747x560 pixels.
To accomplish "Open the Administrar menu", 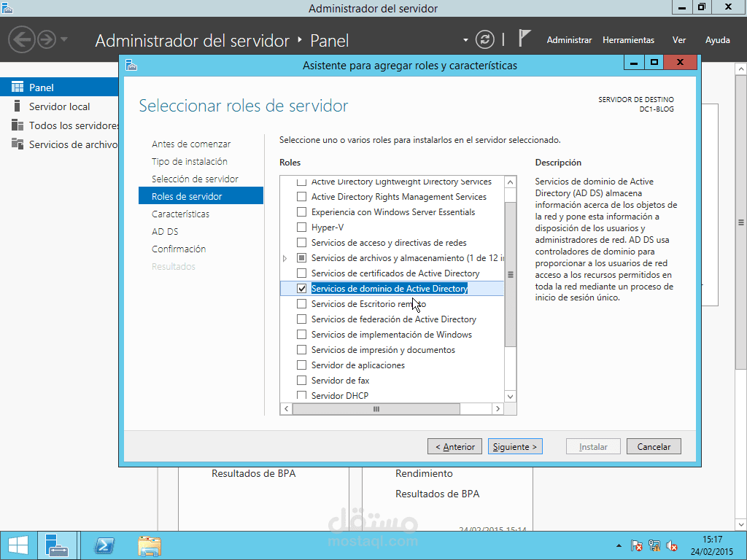I will click(x=569, y=40).
